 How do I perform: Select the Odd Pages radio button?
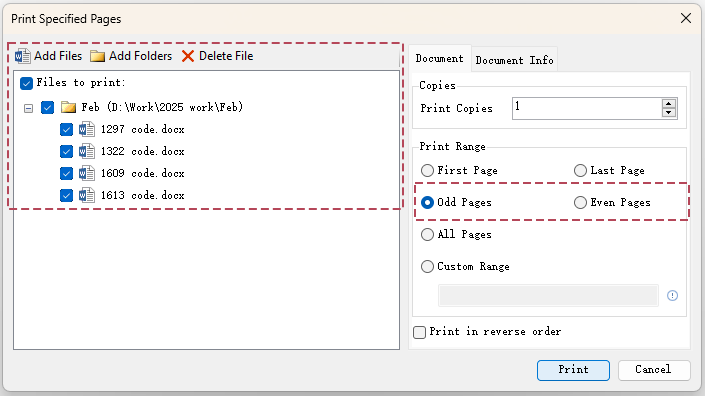[x=427, y=202]
